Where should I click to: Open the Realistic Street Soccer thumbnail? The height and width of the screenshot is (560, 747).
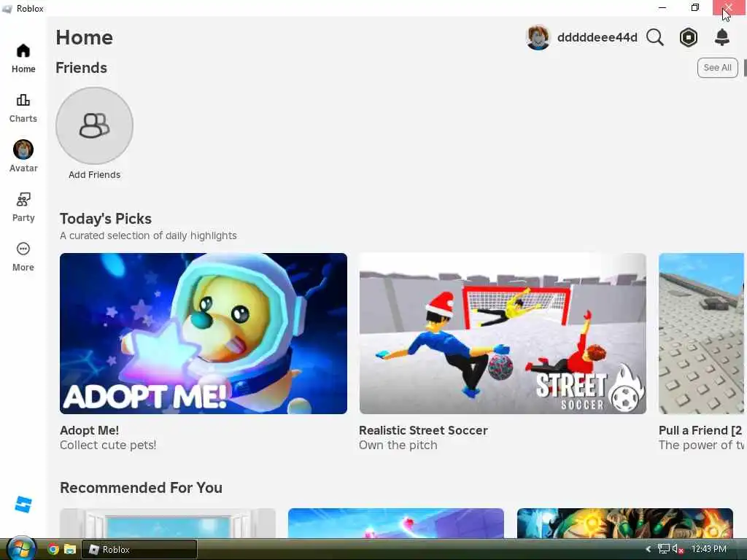[503, 333]
